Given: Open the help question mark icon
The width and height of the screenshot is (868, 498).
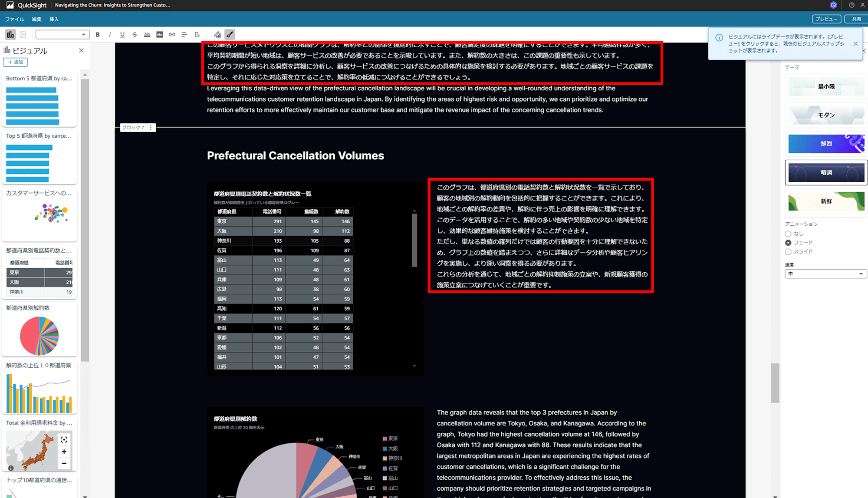Looking at the screenshot, I should click(x=852, y=5).
